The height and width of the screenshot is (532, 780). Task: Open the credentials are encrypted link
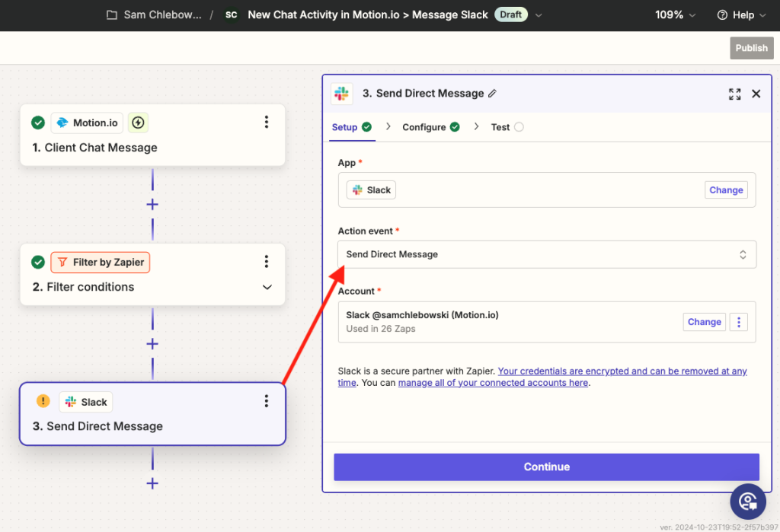point(622,371)
